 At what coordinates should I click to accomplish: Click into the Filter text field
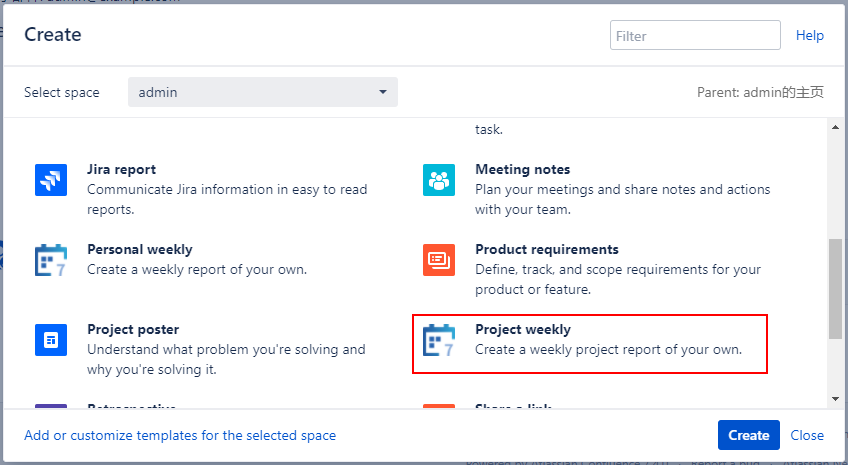click(695, 35)
